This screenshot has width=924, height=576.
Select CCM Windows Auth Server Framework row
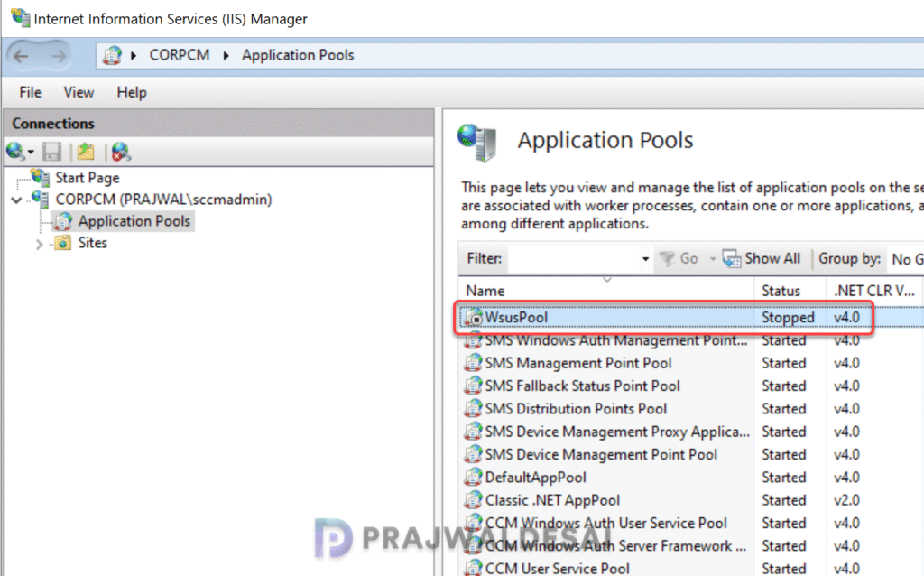pyautogui.click(x=690, y=546)
